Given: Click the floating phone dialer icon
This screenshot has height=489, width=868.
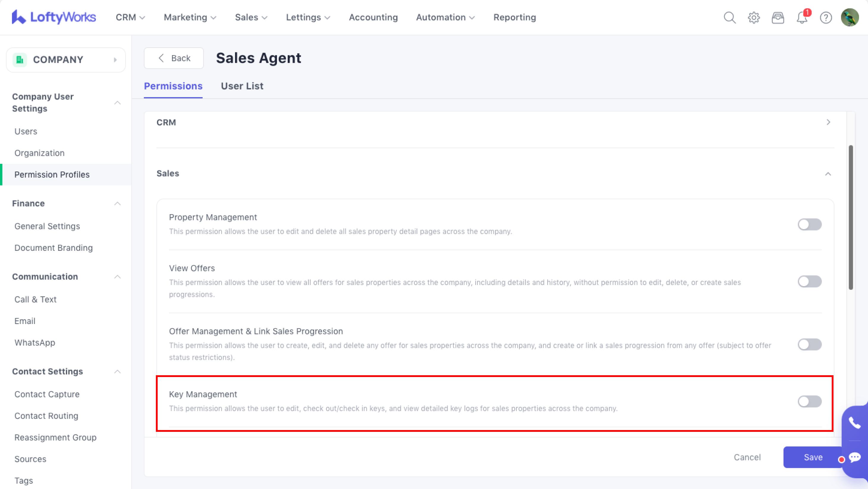Looking at the screenshot, I should tap(855, 423).
